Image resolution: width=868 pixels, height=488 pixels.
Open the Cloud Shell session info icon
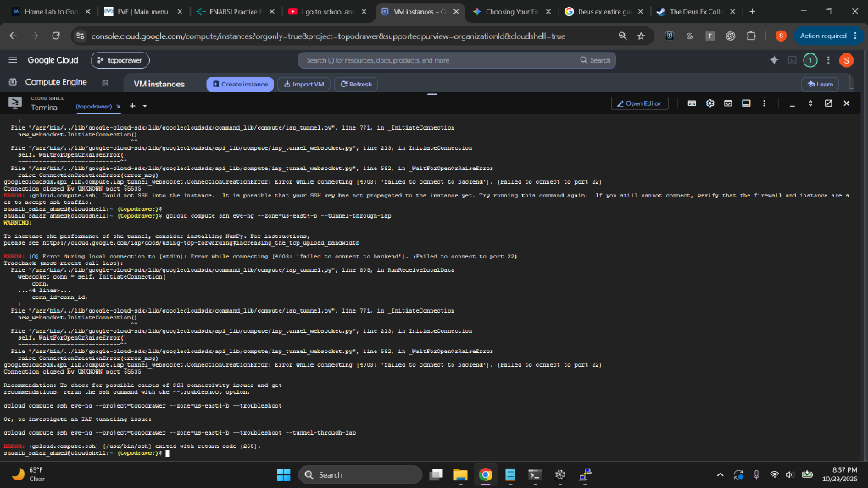click(x=746, y=103)
